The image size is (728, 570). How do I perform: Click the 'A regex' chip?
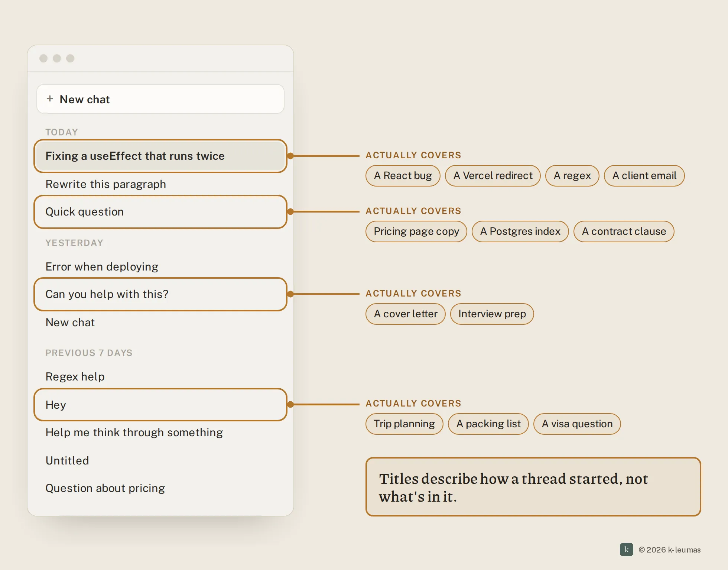click(572, 176)
